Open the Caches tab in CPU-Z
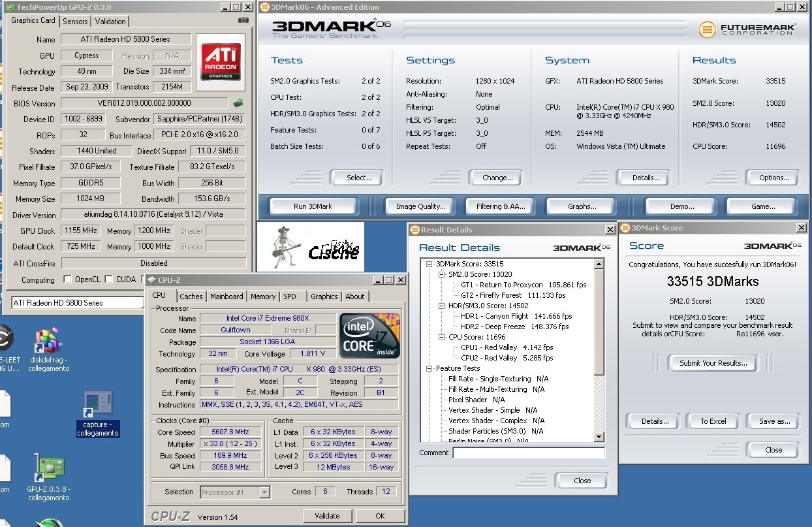This screenshot has width=812, height=527. point(191,296)
